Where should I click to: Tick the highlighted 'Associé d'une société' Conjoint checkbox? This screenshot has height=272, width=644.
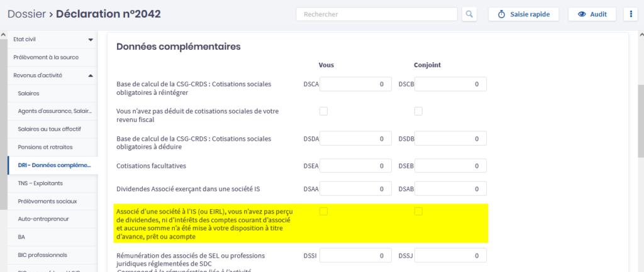click(x=418, y=212)
